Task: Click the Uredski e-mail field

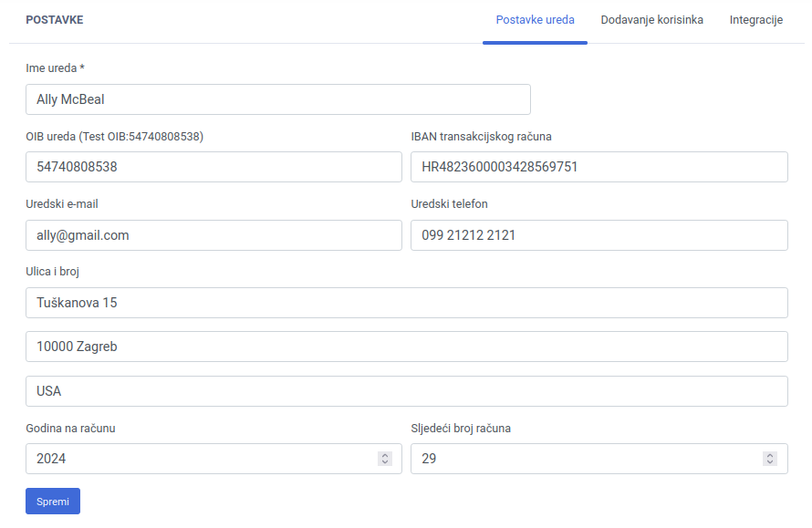Action: click(213, 235)
